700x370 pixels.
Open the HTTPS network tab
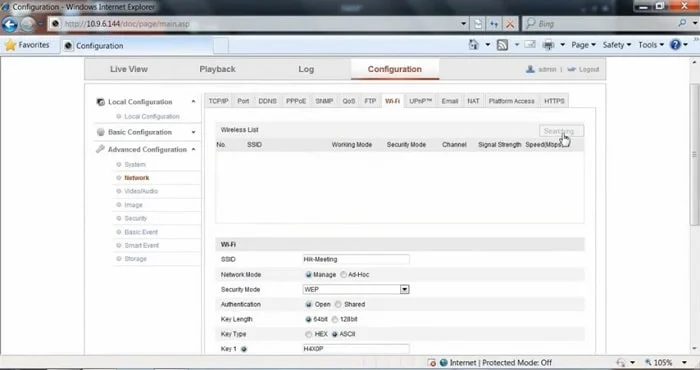(554, 101)
